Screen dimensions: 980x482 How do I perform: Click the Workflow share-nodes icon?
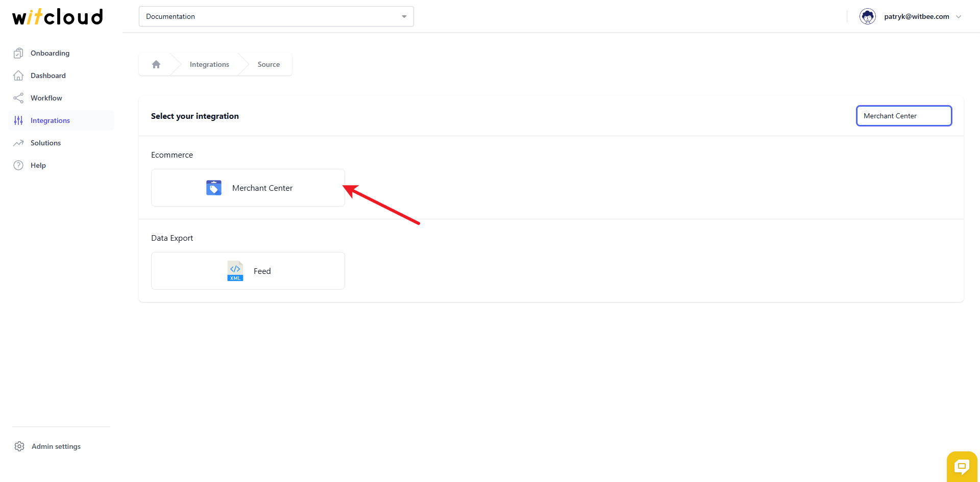coord(18,98)
